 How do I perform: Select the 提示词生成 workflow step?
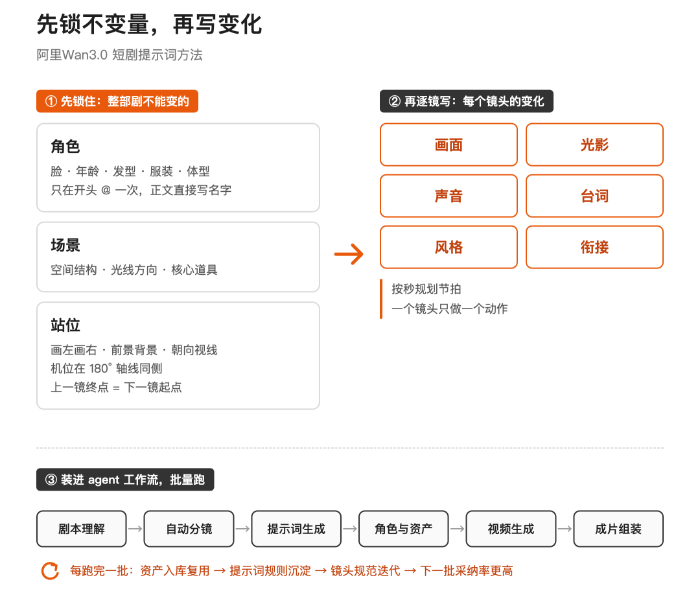click(x=296, y=529)
